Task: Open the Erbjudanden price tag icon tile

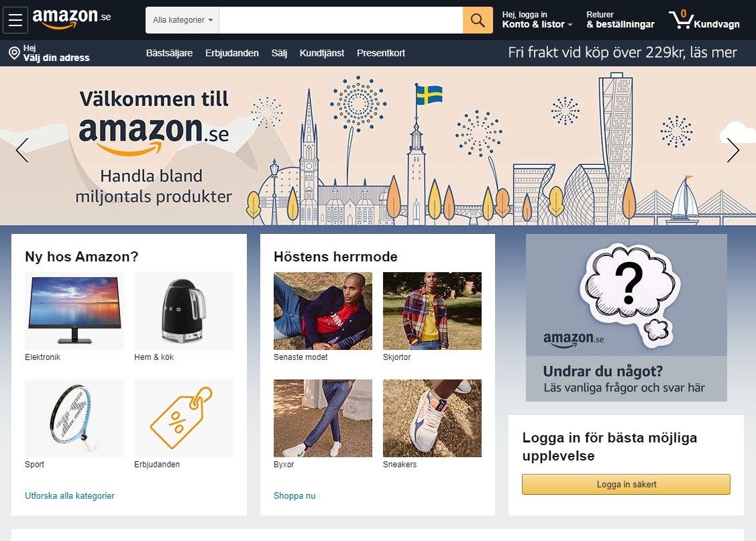Action: tap(184, 418)
